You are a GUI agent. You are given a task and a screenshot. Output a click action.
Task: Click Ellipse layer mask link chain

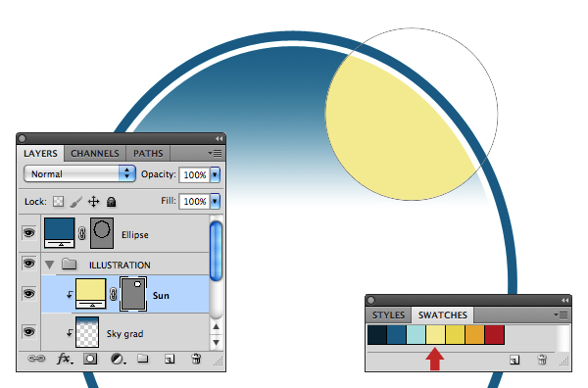point(82,233)
